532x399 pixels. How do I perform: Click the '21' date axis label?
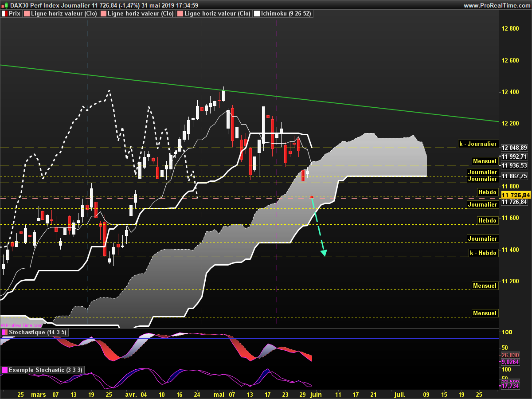click(x=373, y=394)
